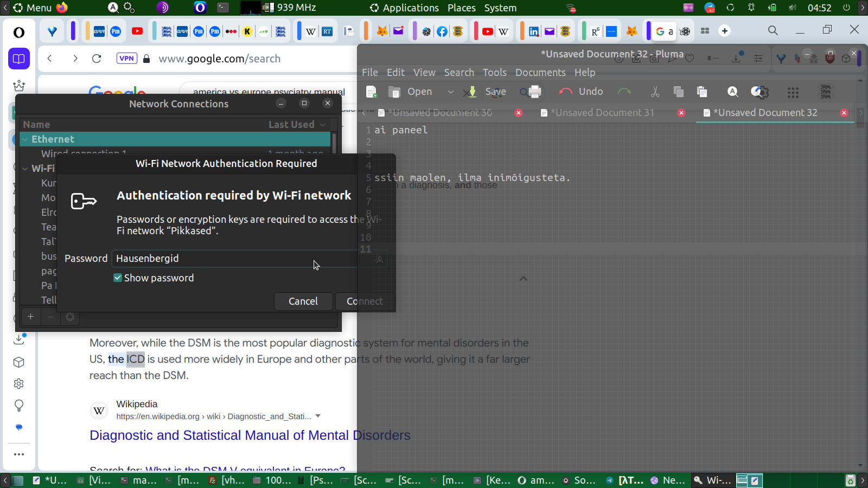The height and width of the screenshot is (488, 868).
Task: Click the Cancel button in authentication dialog
Action: 303,301
